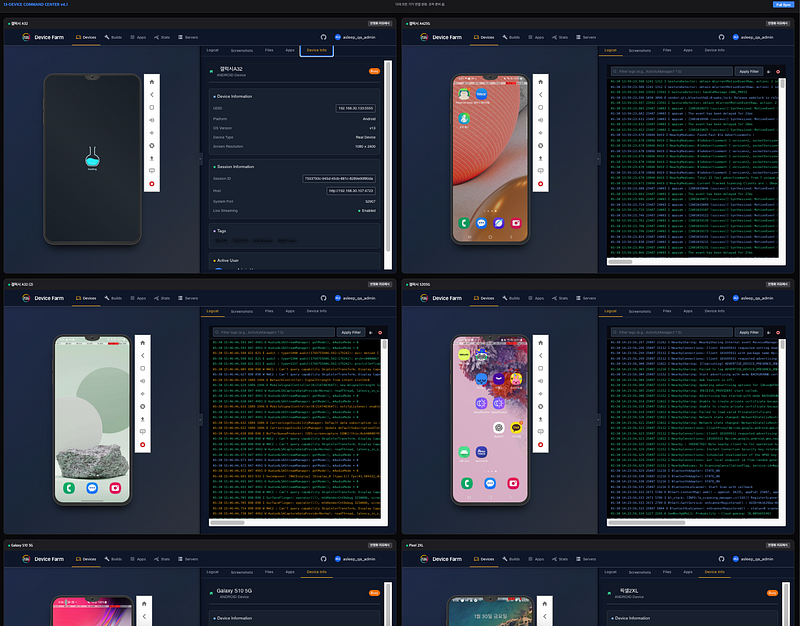Image resolution: width=800 pixels, height=626 pixels.
Task: Open asleep_qa_admin user menu in A42 5G panel
Action: click(x=753, y=37)
